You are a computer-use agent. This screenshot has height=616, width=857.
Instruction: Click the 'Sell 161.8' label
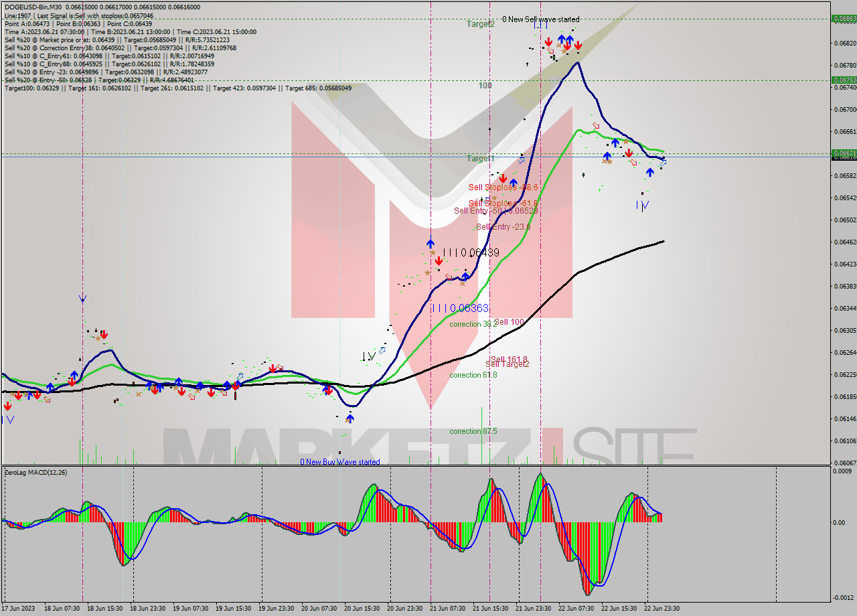[509, 360]
